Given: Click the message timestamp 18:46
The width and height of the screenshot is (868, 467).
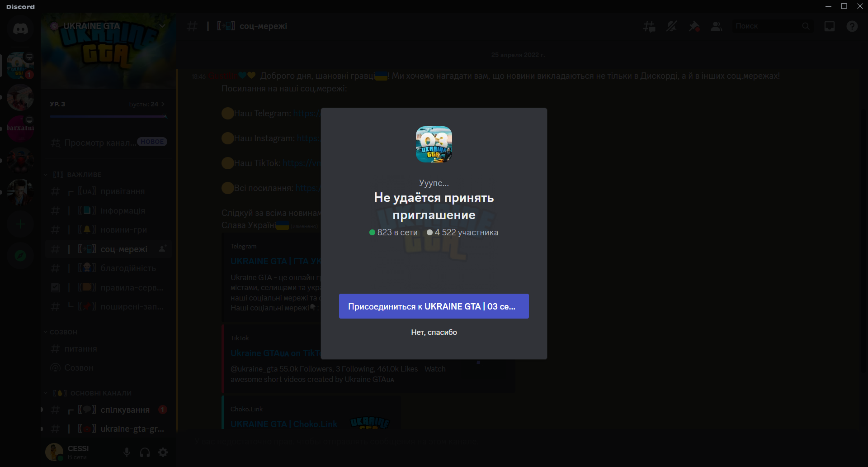Looking at the screenshot, I should pyautogui.click(x=198, y=76).
